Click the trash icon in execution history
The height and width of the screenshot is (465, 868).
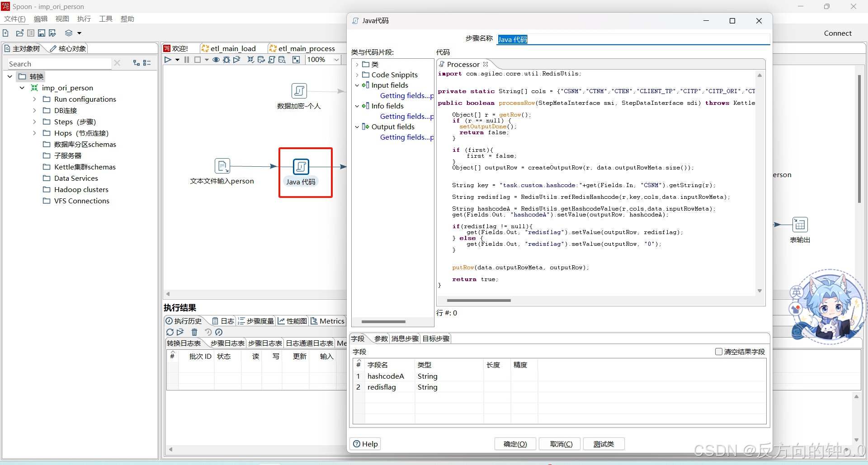tap(194, 332)
